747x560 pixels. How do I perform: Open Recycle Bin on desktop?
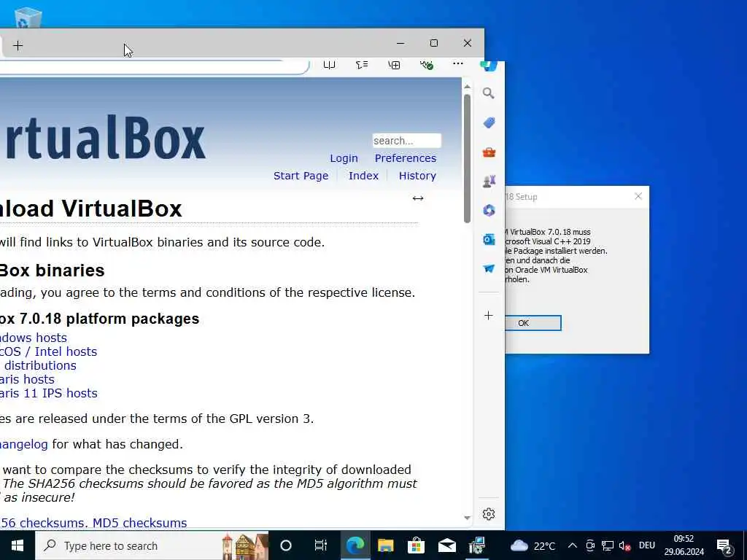pyautogui.click(x=28, y=17)
